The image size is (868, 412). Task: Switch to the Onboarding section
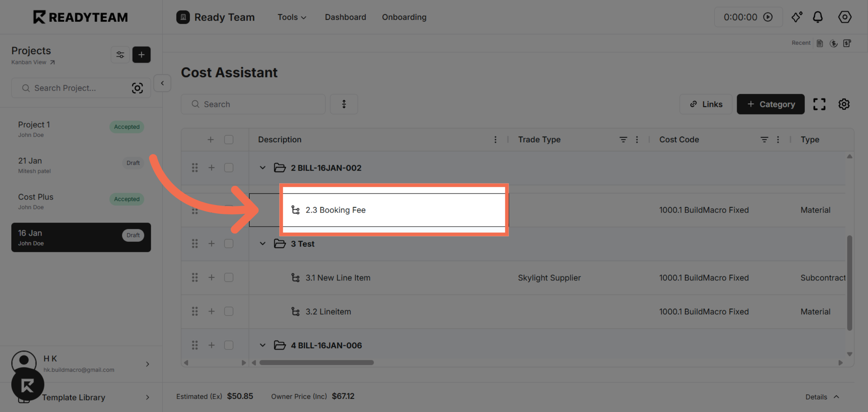(404, 17)
